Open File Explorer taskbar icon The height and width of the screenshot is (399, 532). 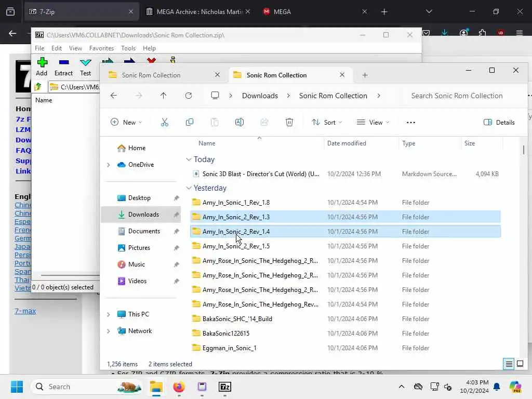pyautogui.click(x=156, y=387)
